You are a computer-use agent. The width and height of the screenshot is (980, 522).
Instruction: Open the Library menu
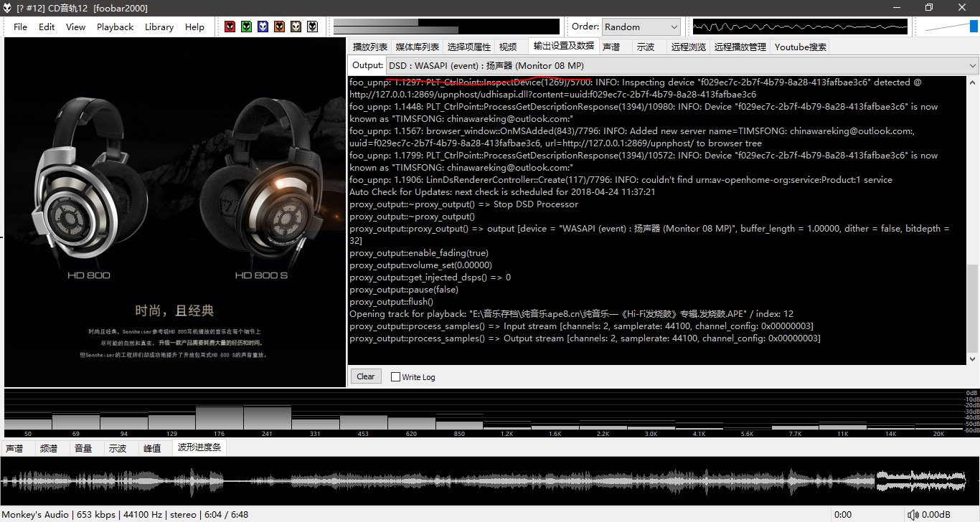pyautogui.click(x=159, y=27)
